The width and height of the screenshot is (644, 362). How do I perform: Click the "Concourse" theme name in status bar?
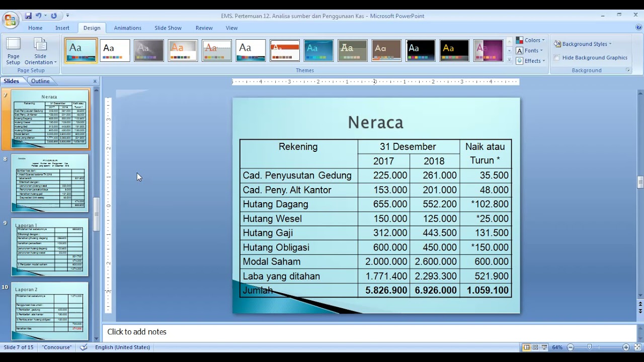tap(57, 347)
